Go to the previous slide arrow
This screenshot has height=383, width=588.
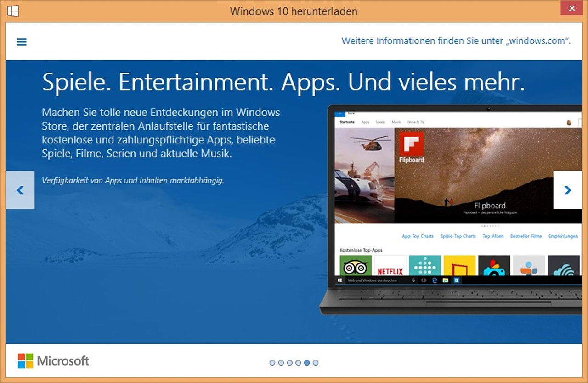pyautogui.click(x=20, y=190)
